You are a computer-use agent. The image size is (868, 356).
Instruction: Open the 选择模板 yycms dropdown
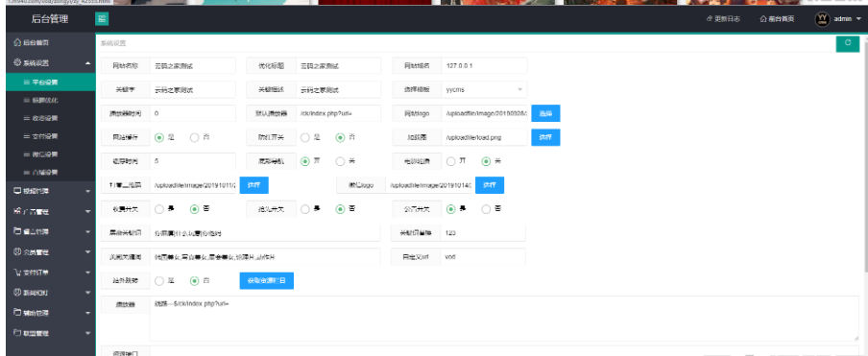pos(484,89)
